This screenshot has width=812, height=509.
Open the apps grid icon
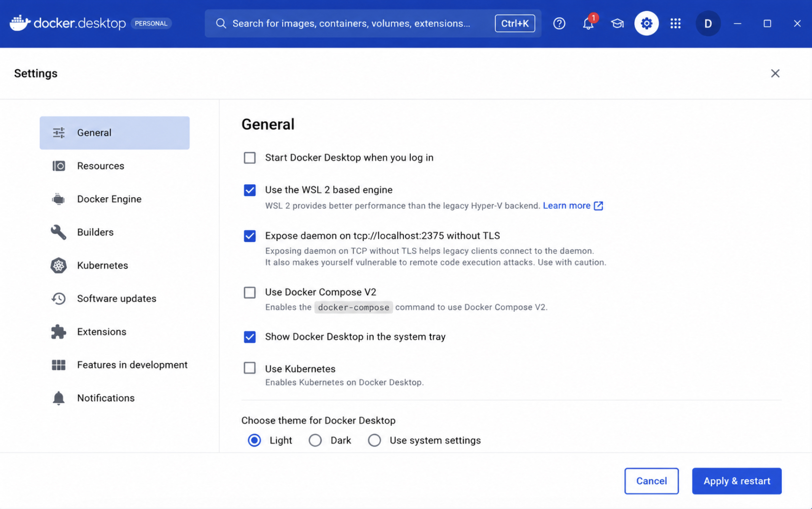point(676,23)
